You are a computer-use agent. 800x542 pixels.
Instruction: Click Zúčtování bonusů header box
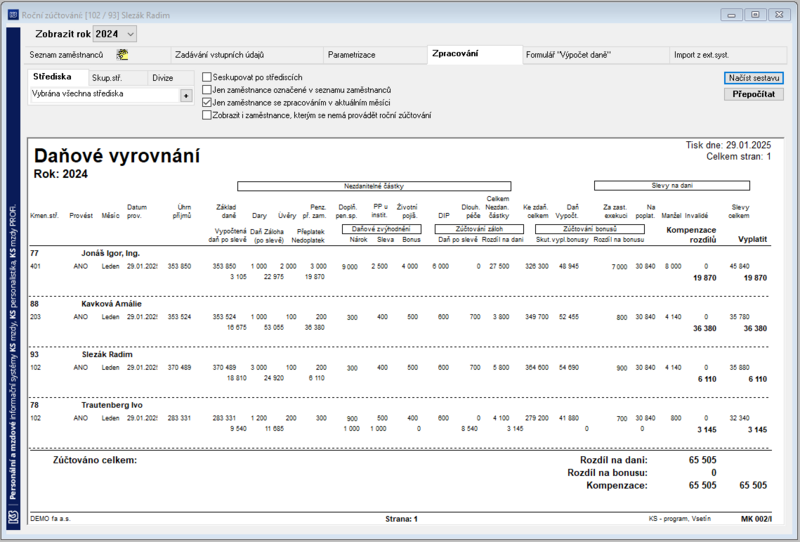[590, 229]
